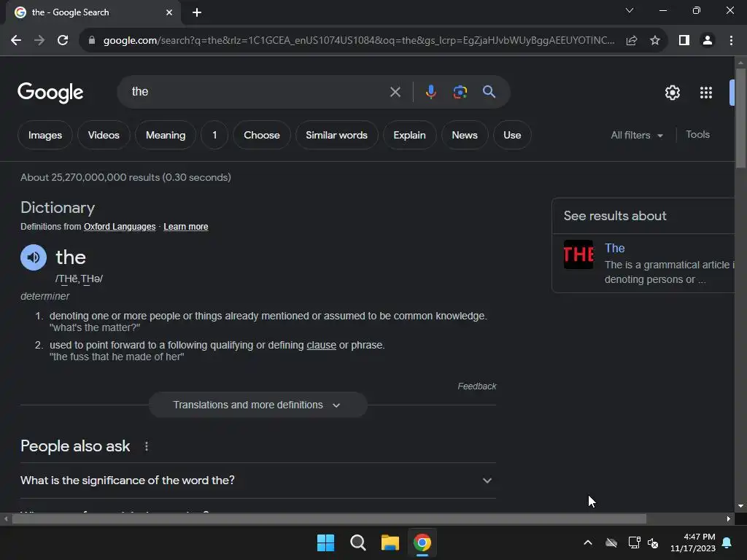Open Windows taskbar search
Viewport: 747px width, 560px height.
pos(357,542)
